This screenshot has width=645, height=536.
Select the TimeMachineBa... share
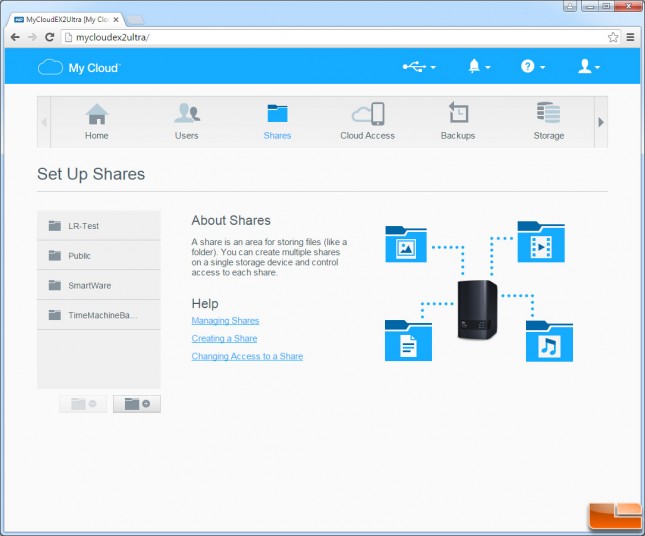pyautogui.click(x=99, y=315)
